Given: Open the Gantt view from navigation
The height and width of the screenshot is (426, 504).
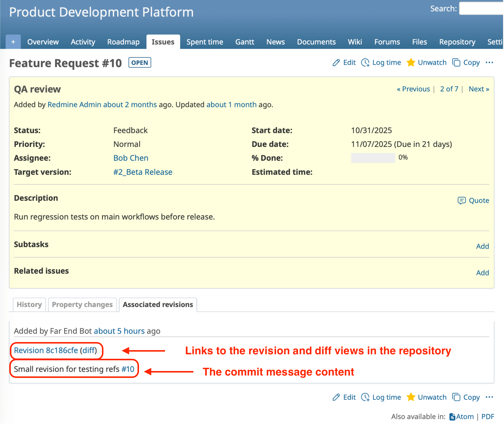Looking at the screenshot, I should coord(245,42).
